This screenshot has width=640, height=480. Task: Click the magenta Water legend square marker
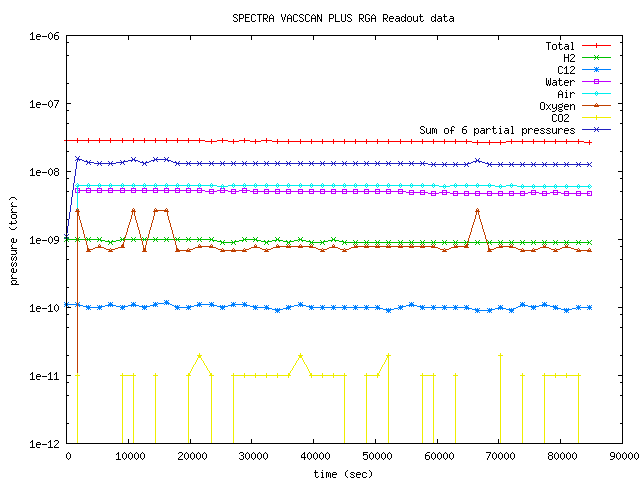[x=597, y=82]
